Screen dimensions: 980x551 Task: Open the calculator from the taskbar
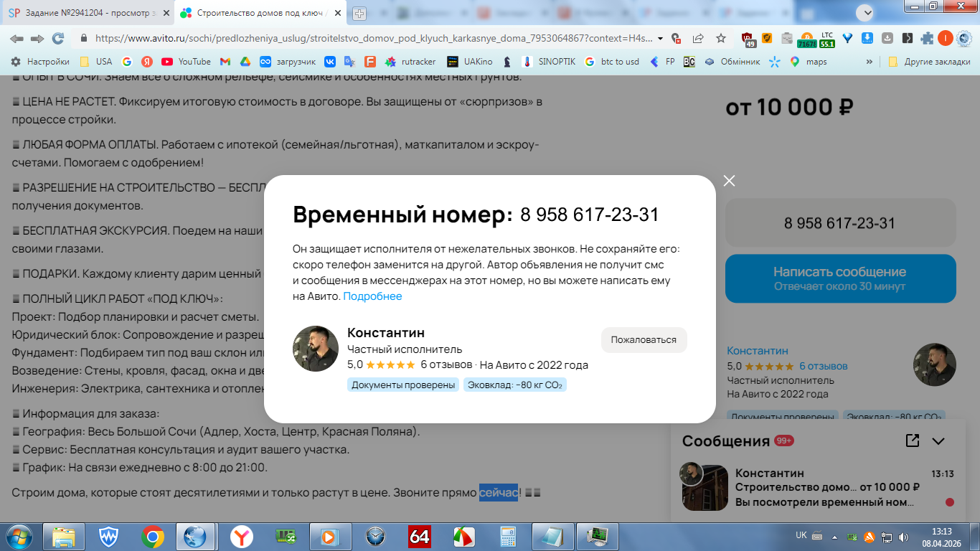[509, 536]
